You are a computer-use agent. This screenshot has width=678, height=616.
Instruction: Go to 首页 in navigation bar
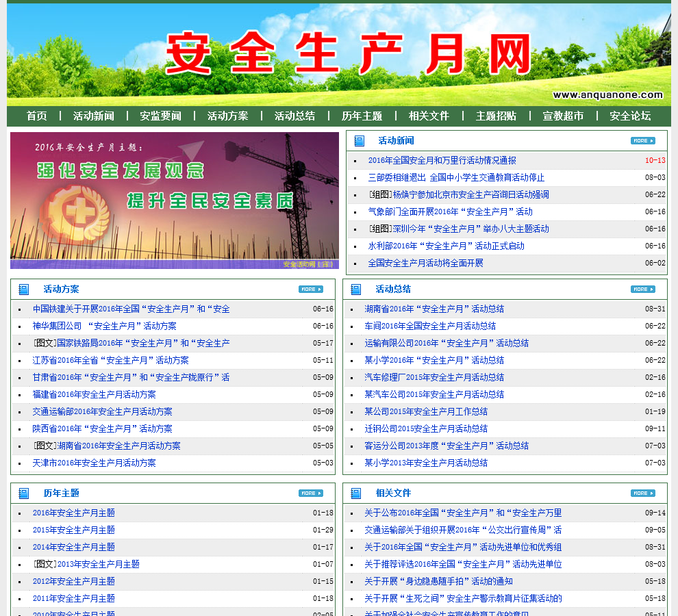(37, 116)
